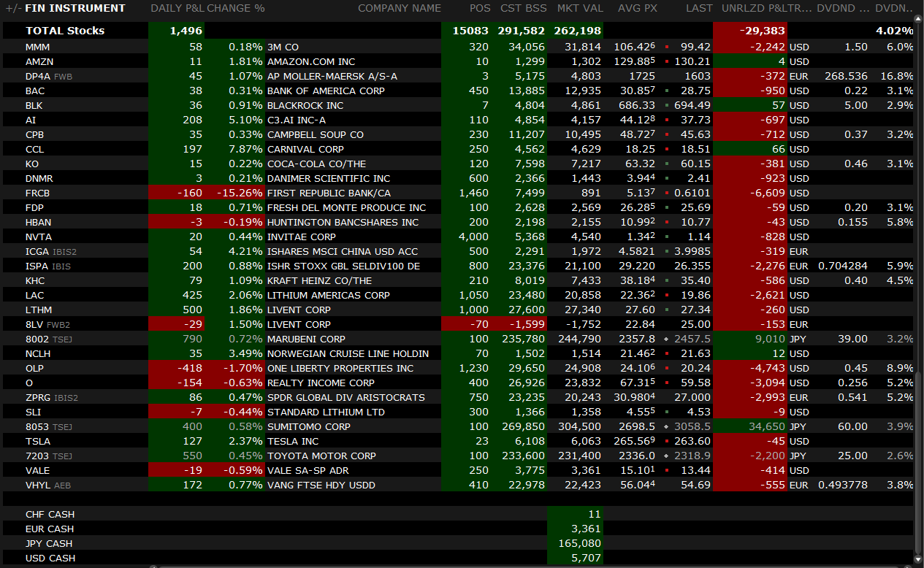Select the AMZN ticker symbol
924x568 pixels.
(x=39, y=62)
